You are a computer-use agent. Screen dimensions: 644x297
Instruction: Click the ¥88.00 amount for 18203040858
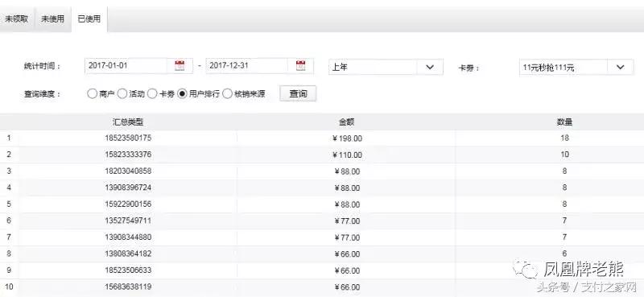347,171
